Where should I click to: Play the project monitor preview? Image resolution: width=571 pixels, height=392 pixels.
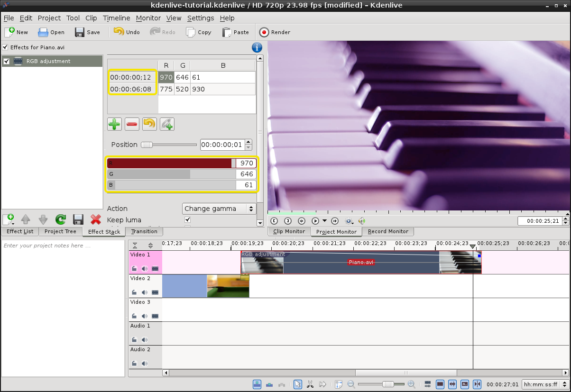pos(315,221)
